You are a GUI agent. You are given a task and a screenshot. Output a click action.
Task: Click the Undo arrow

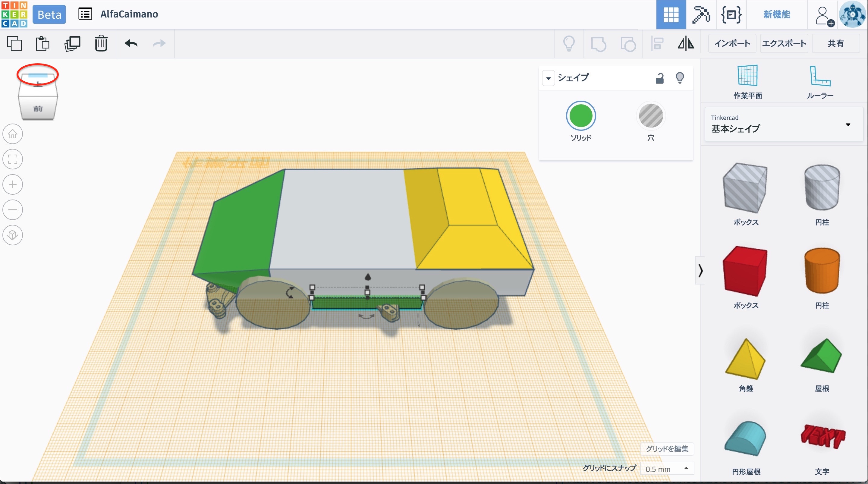click(x=131, y=43)
